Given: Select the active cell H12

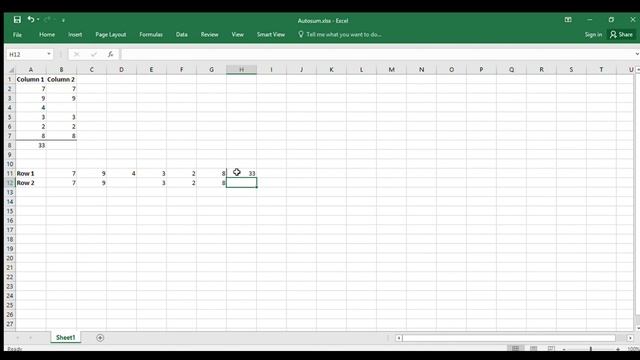Looking at the screenshot, I should (241, 183).
